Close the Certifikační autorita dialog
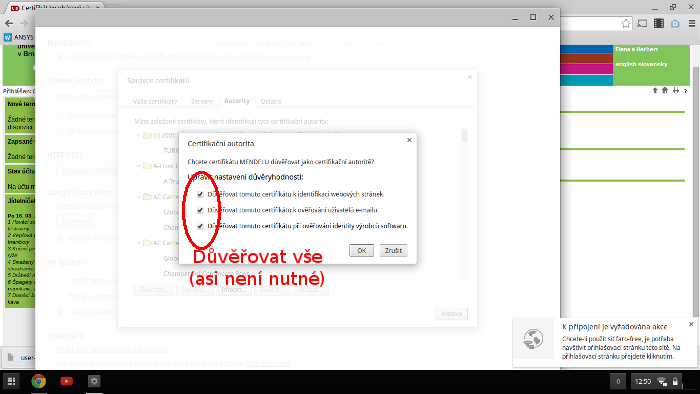Screen dimensions: 700x394 pyautogui.click(x=409, y=140)
